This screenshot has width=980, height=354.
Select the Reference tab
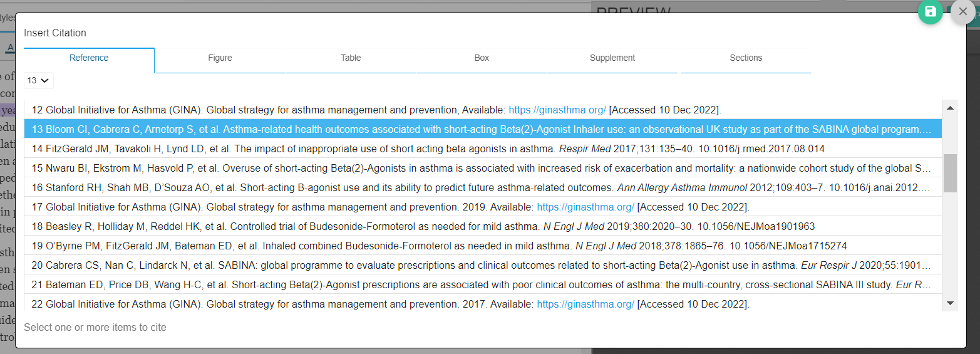[89, 58]
